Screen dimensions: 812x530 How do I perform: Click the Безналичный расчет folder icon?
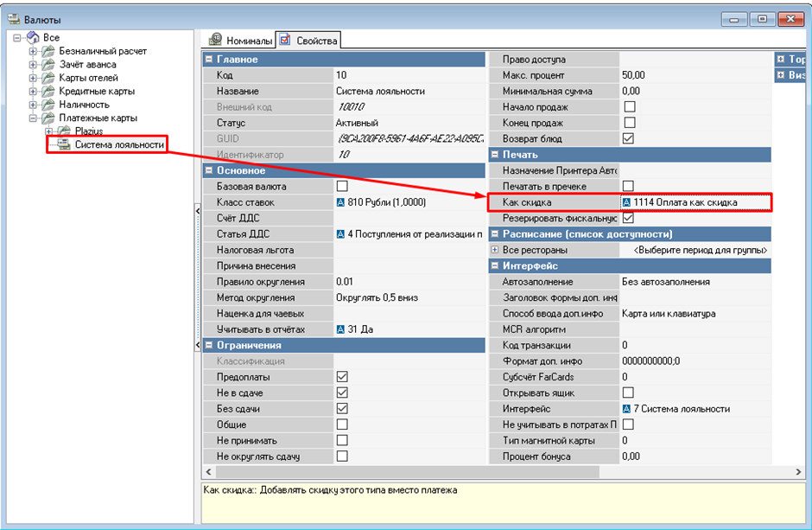tap(48, 51)
